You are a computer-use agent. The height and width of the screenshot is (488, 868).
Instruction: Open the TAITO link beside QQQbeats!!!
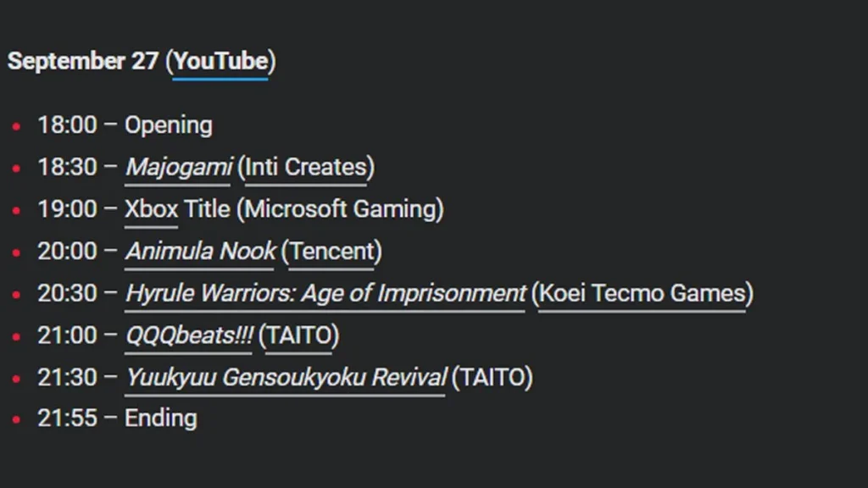(x=298, y=335)
